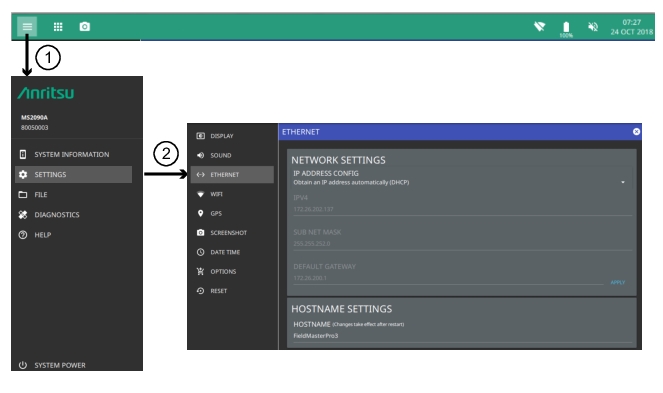The height and width of the screenshot is (393, 663).
Task: Click the Options cart icon
Action: [200, 272]
